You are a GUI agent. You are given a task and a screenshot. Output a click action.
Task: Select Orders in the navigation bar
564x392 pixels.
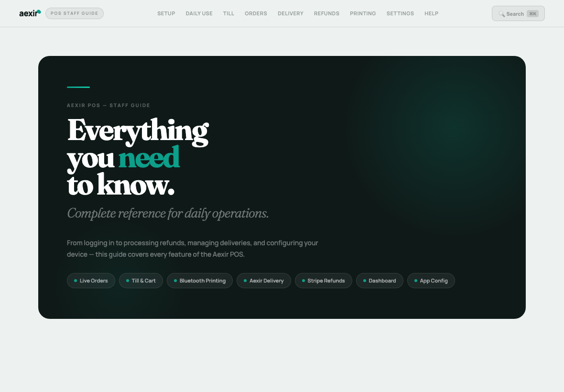[x=256, y=13]
